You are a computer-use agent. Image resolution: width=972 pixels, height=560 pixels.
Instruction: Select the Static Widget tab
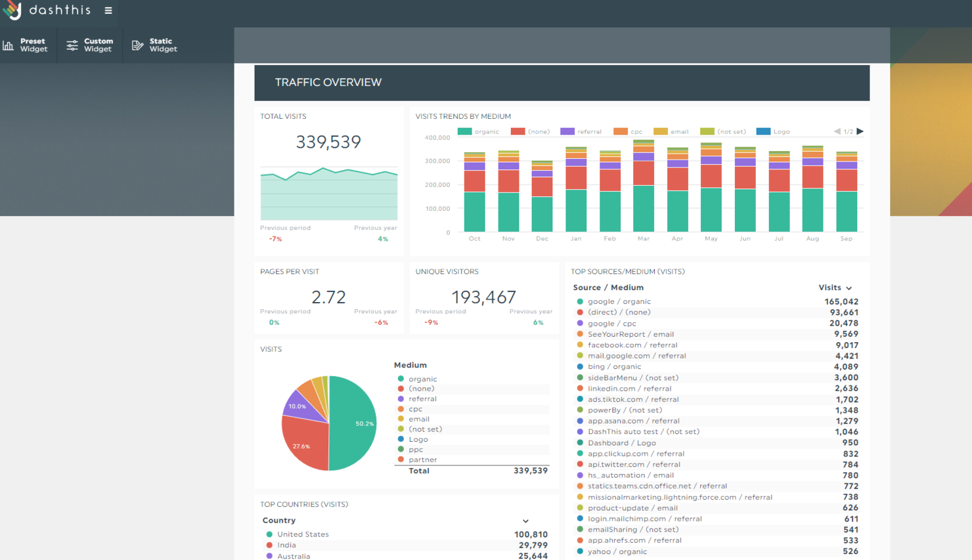155,45
